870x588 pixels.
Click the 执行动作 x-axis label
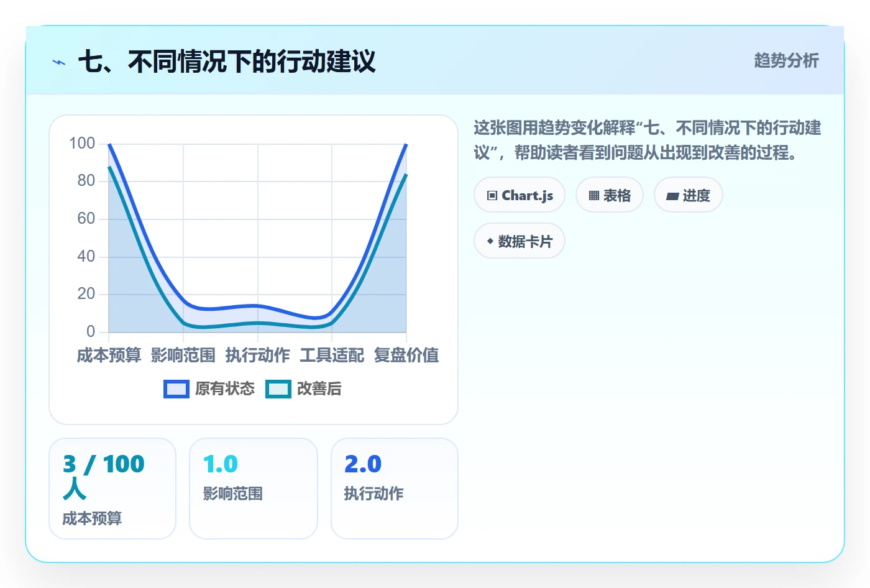[x=258, y=355]
